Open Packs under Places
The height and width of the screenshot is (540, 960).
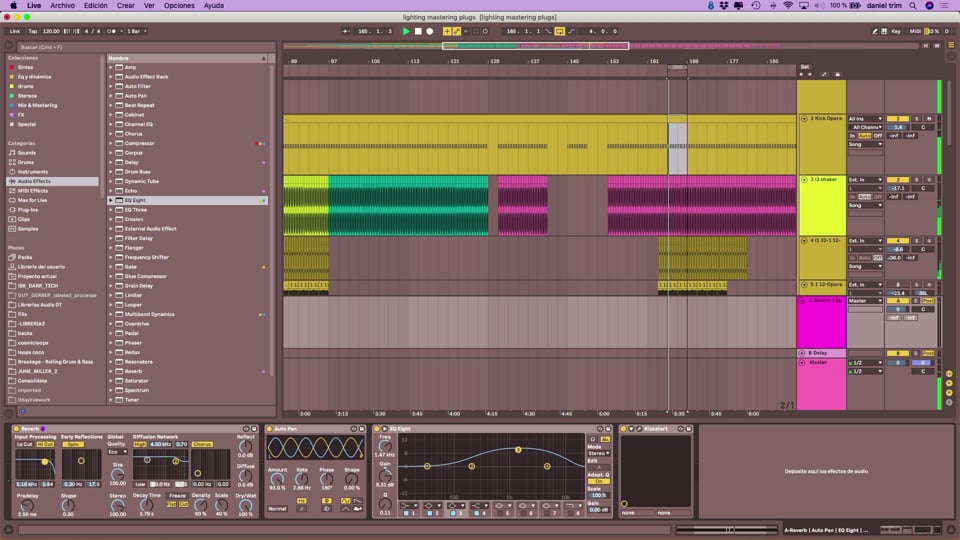[x=24, y=258]
